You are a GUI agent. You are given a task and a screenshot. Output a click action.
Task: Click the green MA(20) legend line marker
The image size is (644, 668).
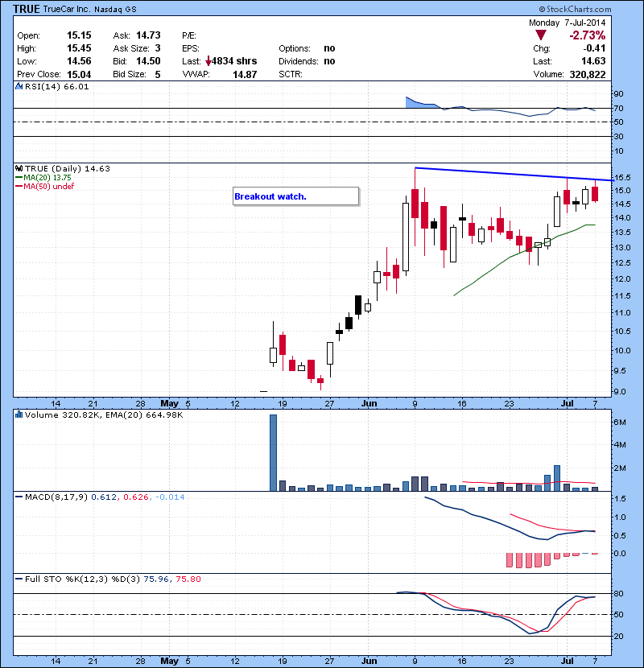pyautogui.click(x=19, y=178)
